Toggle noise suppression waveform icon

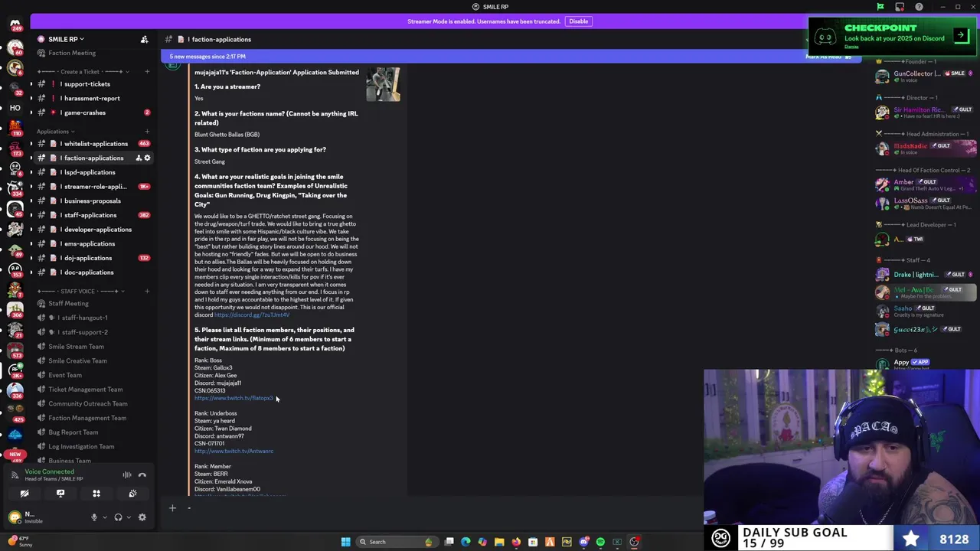(x=127, y=475)
